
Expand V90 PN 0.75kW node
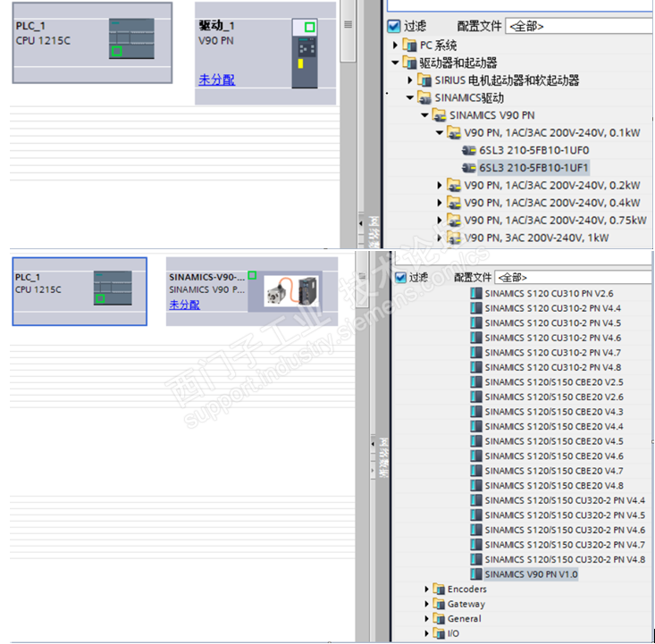click(440, 220)
